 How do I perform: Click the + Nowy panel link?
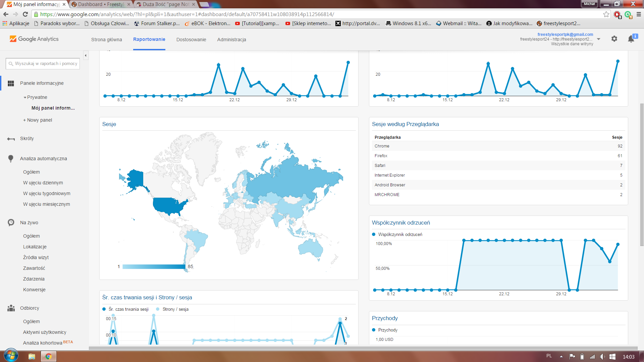pos(38,120)
